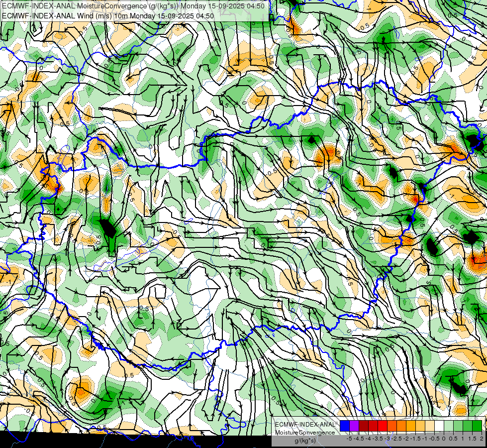Viewport: 487px width, 448px height.
Task: Click the '2' legend scale value
Action: (x=482, y=439)
